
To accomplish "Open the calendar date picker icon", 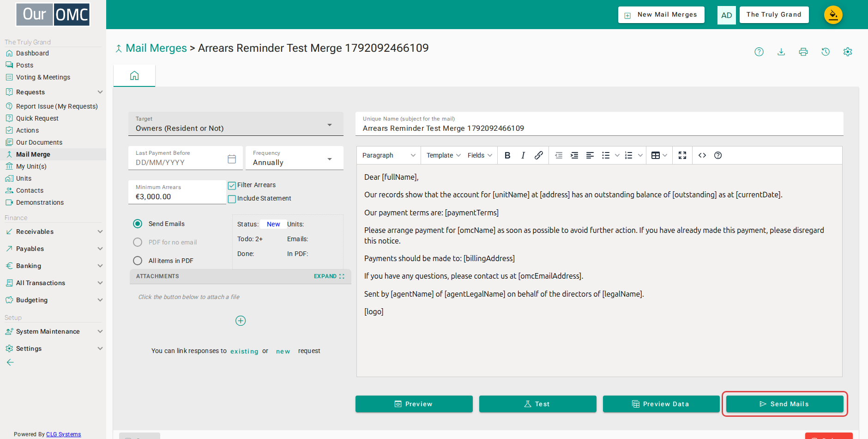I will click(x=232, y=159).
